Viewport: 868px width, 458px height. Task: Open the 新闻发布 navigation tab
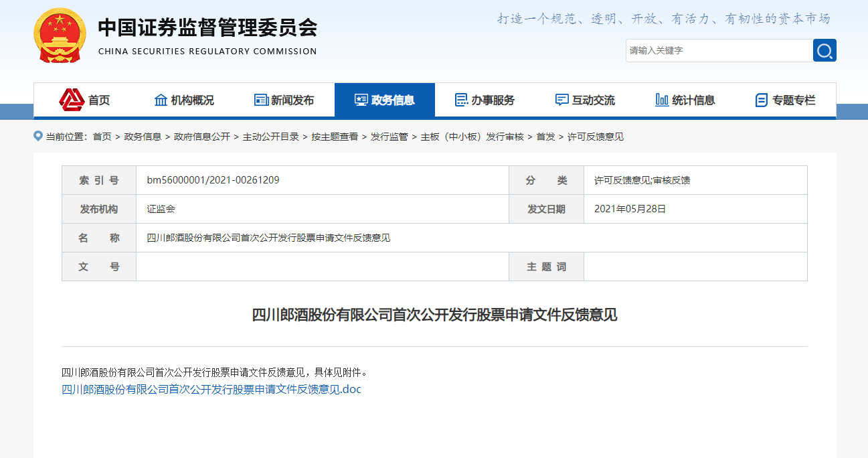(x=284, y=100)
